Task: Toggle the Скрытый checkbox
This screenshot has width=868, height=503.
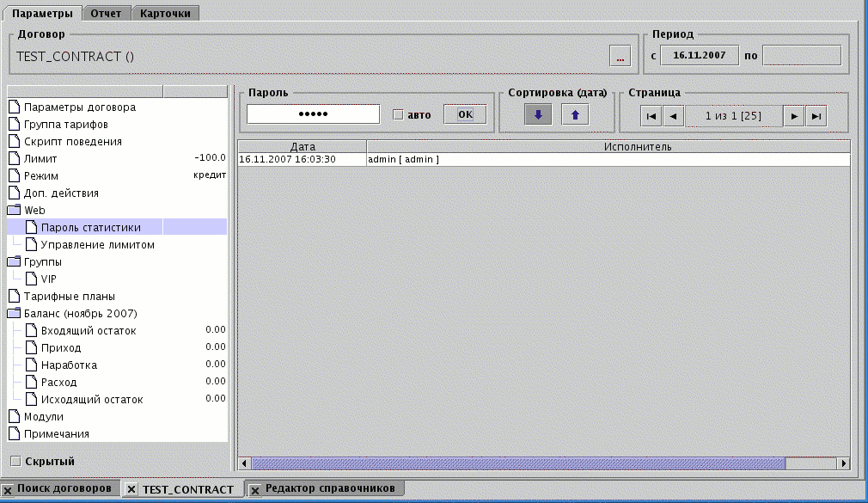Action: click(15, 462)
